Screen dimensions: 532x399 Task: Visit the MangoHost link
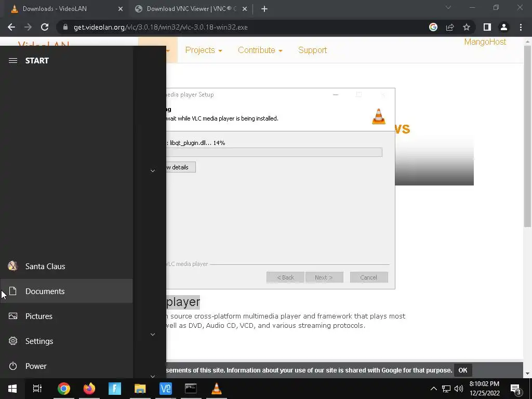[485, 42]
